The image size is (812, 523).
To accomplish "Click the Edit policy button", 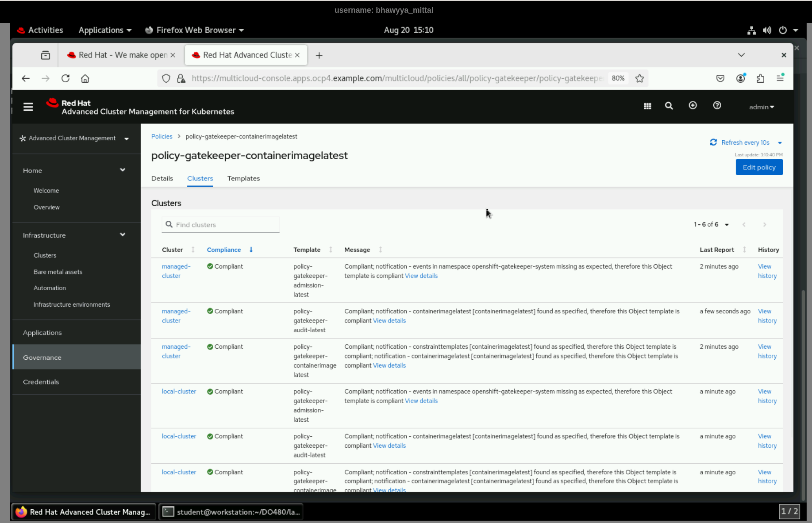I will click(759, 167).
